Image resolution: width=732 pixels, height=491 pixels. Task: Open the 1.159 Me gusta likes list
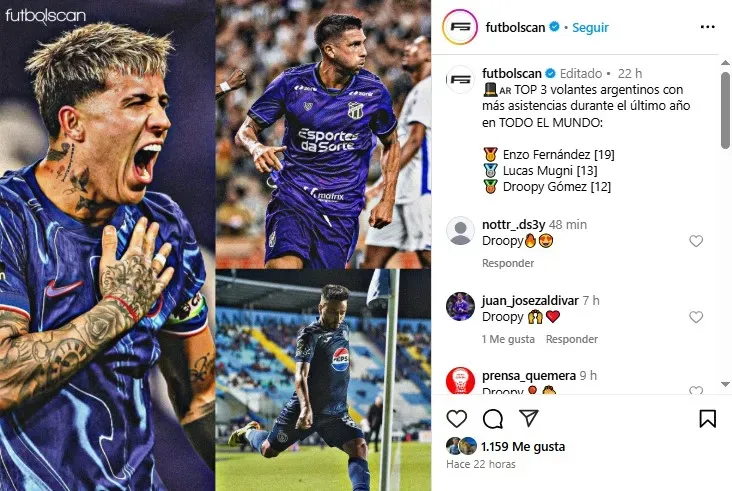523,447
